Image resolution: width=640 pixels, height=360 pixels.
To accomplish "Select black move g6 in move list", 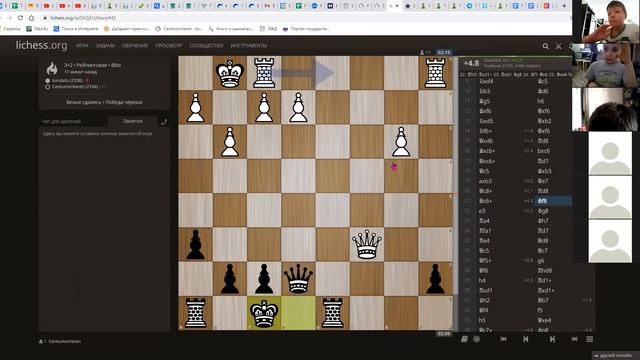I will pos(541,260).
